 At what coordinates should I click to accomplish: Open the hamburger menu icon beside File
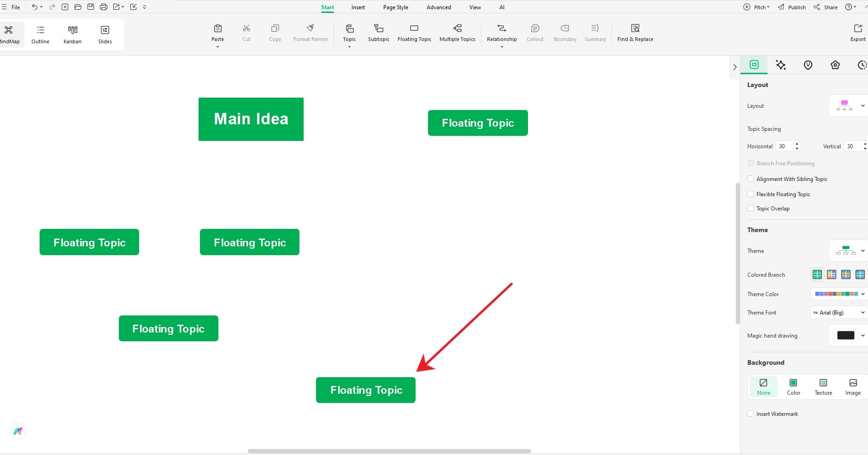click(x=4, y=7)
